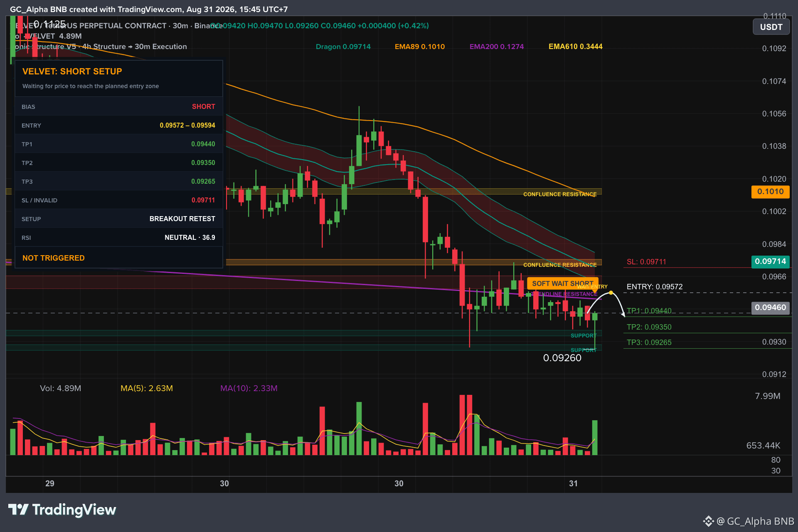Click the 0.09260 low price label
This screenshot has width=798, height=532.
point(562,358)
